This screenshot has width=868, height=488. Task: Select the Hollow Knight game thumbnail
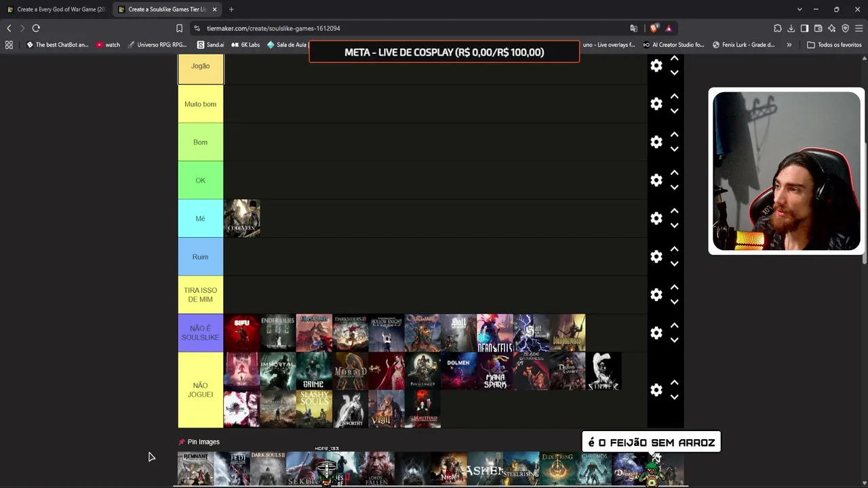pyautogui.click(x=387, y=333)
